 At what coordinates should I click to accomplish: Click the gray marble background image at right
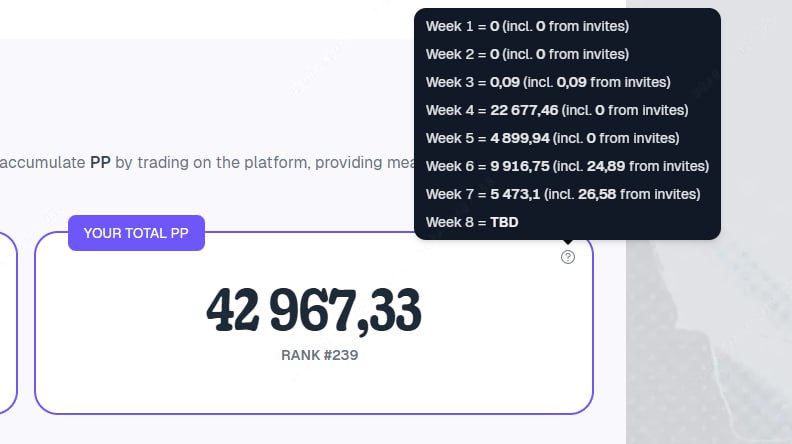(709, 333)
